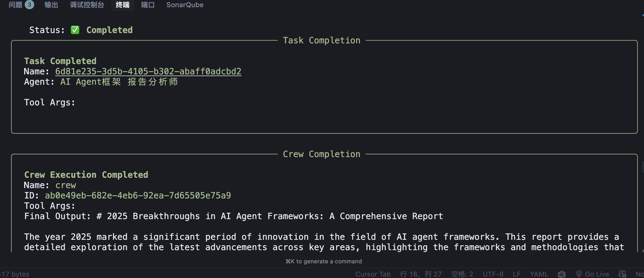
Task: Click the Go Live broadcast icon
Action: pyautogui.click(x=579, y=274)
